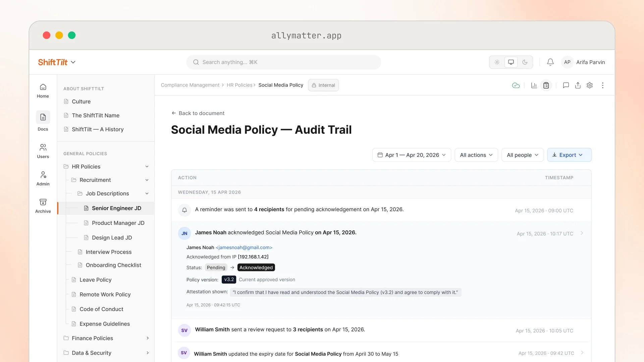The height and width of the screenshot is (362, 644).
Task: Collapse the HR Policies folder
Action: 147,167
